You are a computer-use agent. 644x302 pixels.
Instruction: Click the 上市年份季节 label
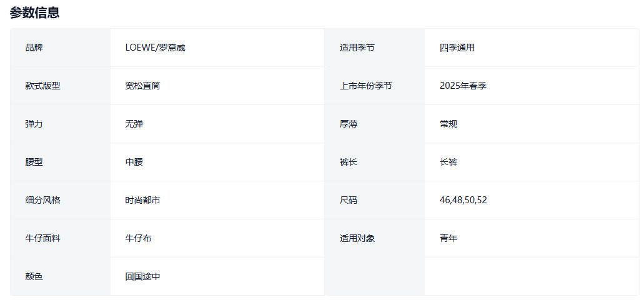[x=366, y=86]
